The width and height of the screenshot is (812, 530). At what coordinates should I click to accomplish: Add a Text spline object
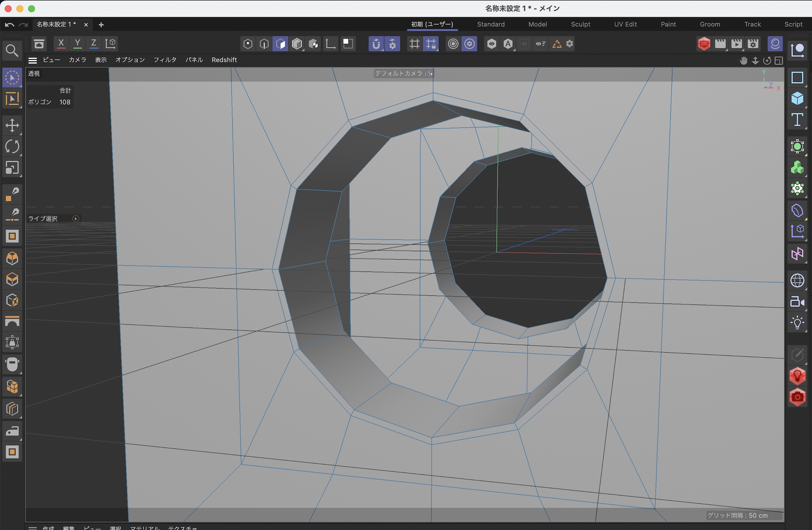pos(797,120)
